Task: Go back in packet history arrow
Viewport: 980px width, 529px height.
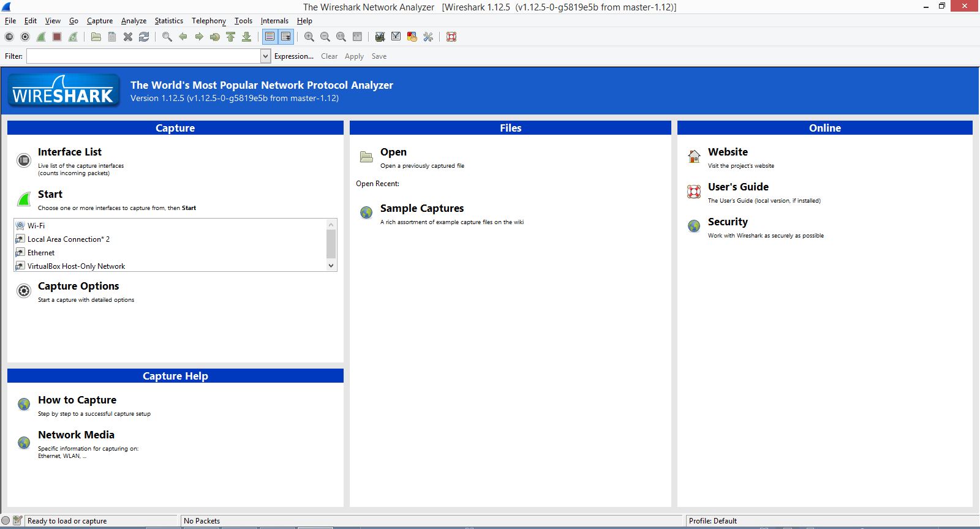Action: (x=183, y=37)
